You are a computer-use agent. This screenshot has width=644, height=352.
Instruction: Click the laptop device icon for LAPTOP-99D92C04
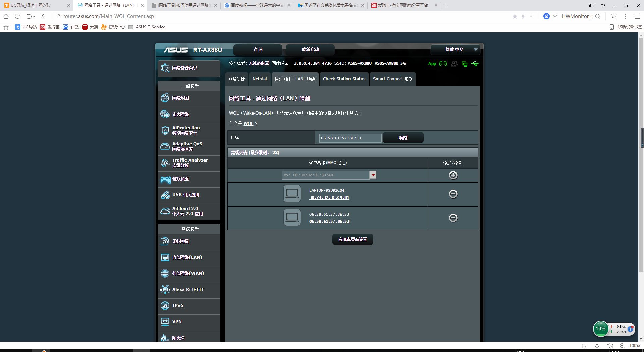(x=292, y=193)
